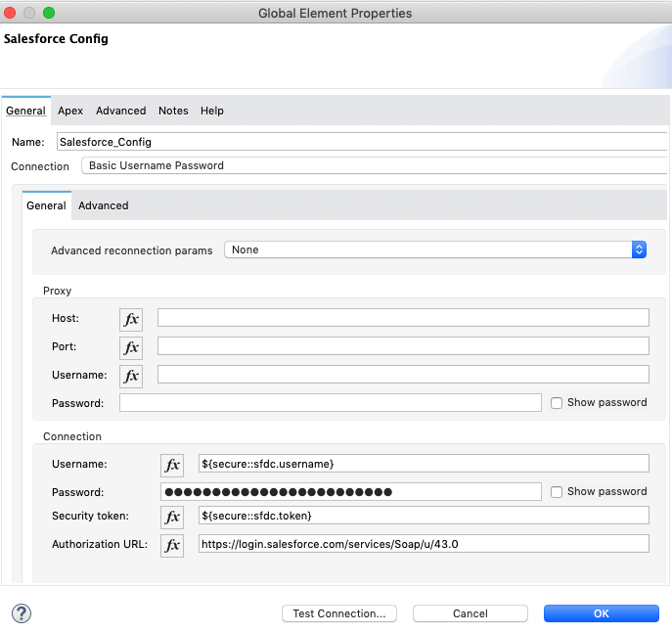This screenshot has height=633, width=672.
Task: Click the Test Connection button
Action: tap(339, 613)
